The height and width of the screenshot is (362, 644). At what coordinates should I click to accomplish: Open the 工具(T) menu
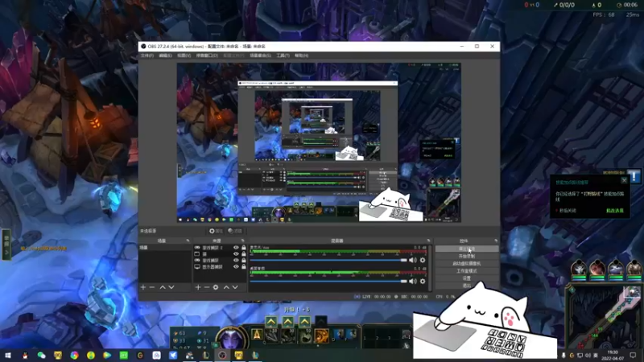[x=283, y=56]
